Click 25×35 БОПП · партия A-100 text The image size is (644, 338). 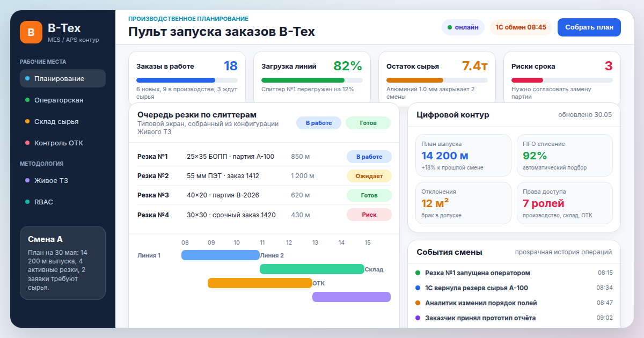(x=230, y=157)
